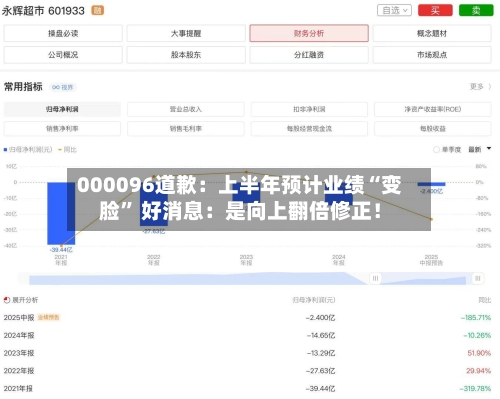Select the 2022年报 row label
Viewport: 500px width, 399px height.
tap(19, 371)
